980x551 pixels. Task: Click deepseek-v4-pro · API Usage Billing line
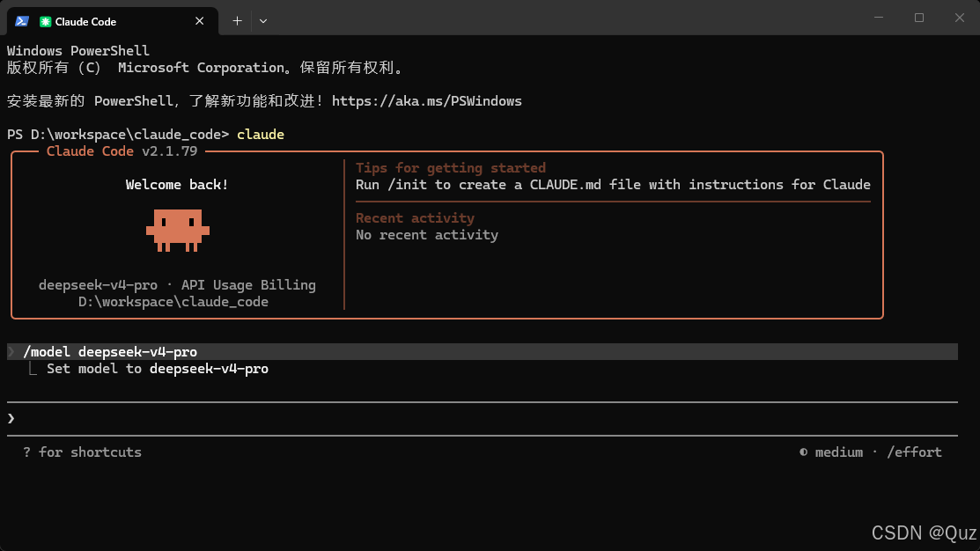(177, 285)
